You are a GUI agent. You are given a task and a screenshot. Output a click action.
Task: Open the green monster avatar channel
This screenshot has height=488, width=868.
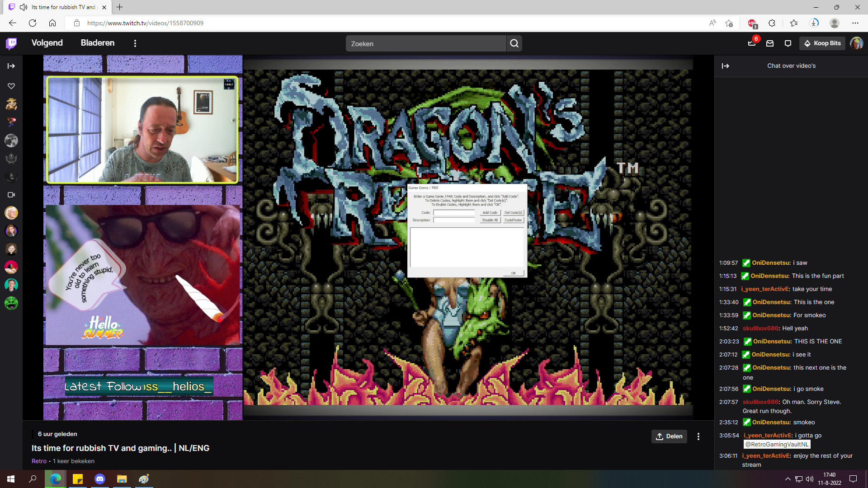point(11,303)
